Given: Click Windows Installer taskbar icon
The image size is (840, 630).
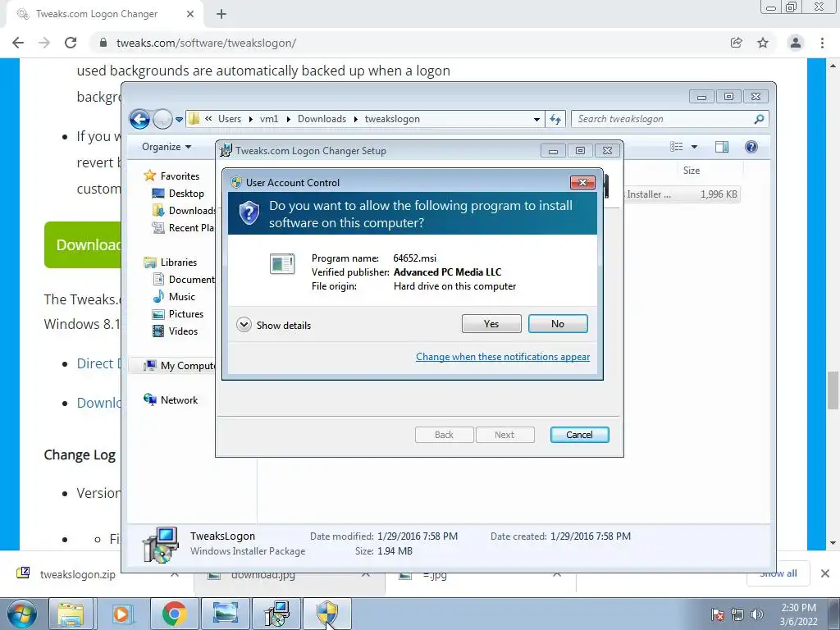Looking at the screenshot, I should 277,614.
